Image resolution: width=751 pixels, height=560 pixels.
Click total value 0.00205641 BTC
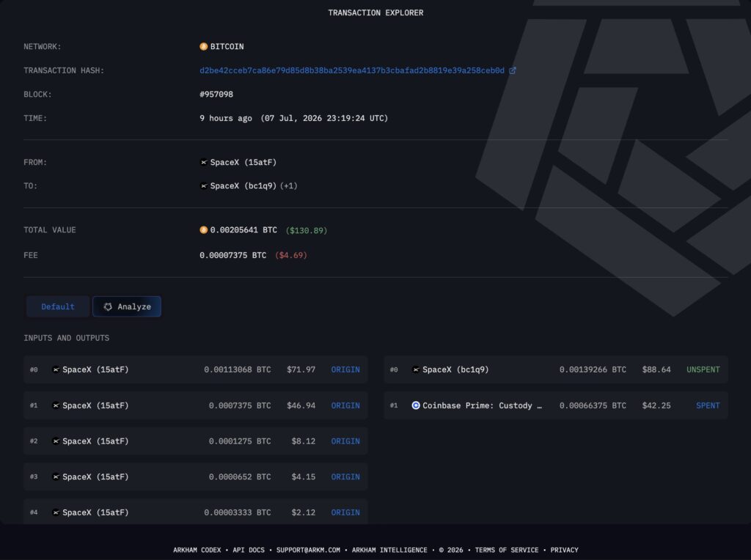pyautogui.click(x=243, y=229)
